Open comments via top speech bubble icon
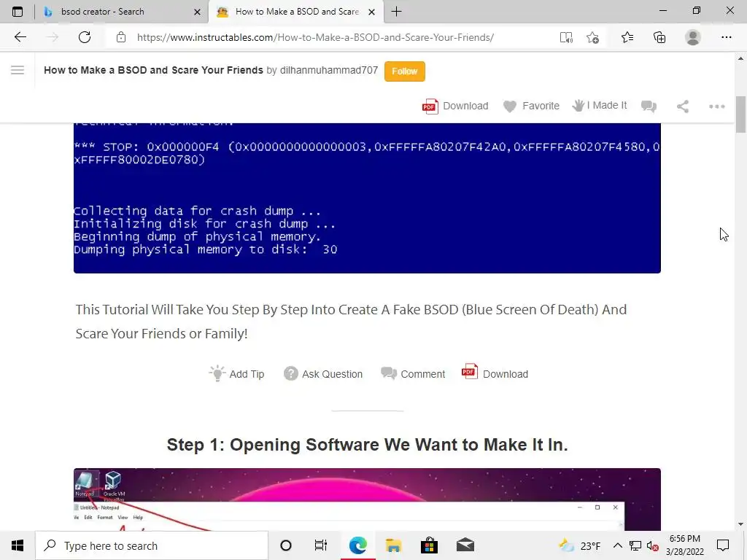The image size is (747, 560). click(x=649, y=106)
